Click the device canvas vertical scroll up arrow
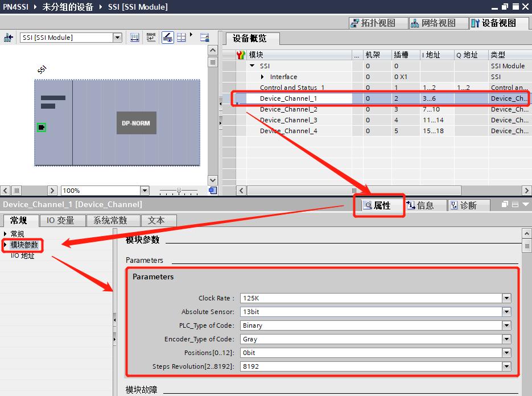Screen dimensions: 532x396 click(213, 50)
